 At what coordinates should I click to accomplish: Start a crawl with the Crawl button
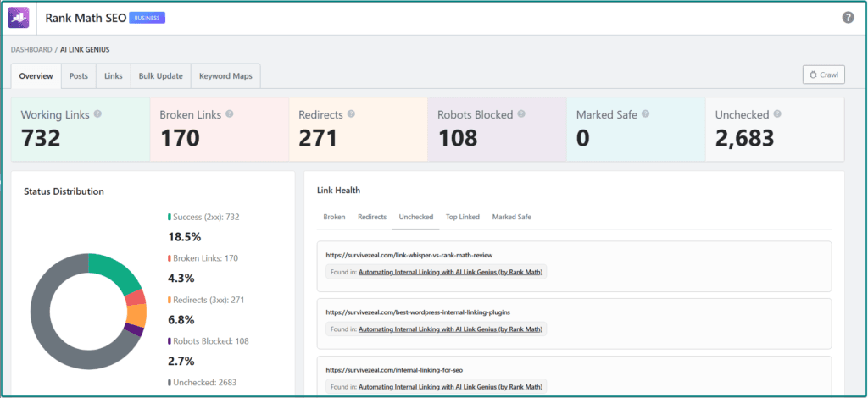point(823,75)
